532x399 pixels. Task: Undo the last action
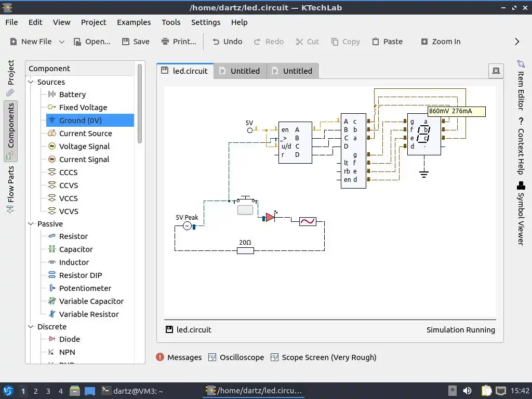click(x=228, y=42)
